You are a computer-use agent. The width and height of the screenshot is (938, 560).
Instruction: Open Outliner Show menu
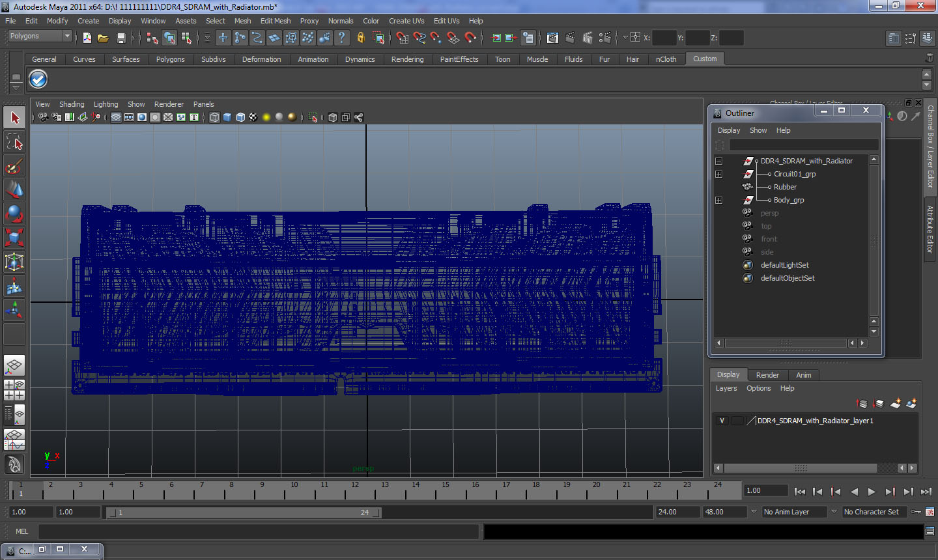pyautogui.click(x=758, y=130)
